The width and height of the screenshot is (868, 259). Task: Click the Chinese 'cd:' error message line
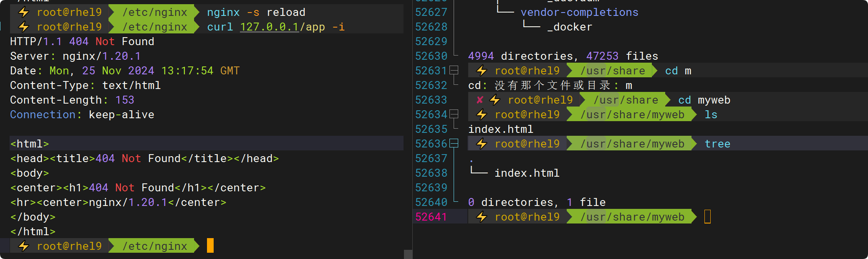point(550,85)
